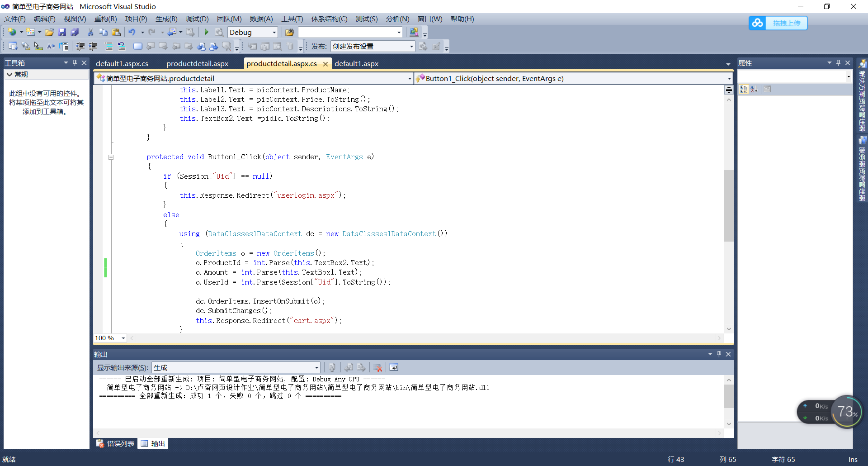Pin the Toolbox panel auto-hide
Screen dimensions: 868x466
point(75,63)
